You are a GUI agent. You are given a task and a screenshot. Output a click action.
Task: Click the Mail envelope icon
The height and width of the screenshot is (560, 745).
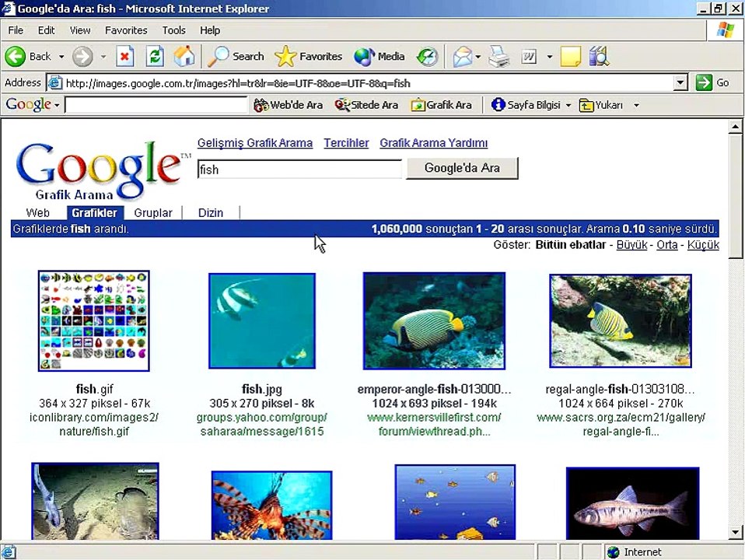tap(462, 57)
